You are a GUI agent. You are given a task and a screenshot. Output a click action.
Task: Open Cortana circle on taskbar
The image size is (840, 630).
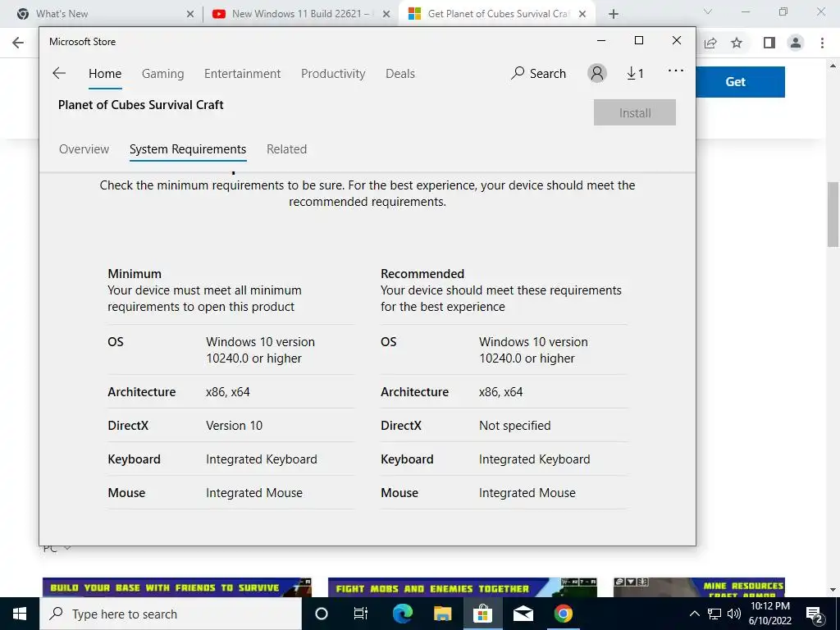(x=322, y=614)
